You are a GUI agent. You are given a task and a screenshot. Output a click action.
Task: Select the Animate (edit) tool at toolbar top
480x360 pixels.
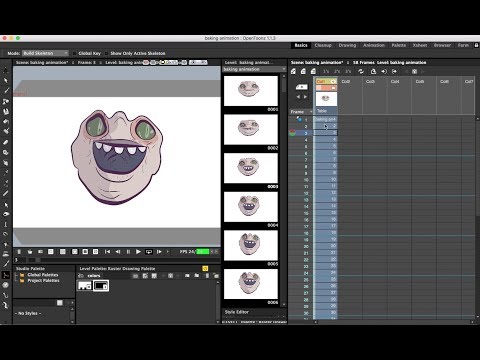[5, 70]
